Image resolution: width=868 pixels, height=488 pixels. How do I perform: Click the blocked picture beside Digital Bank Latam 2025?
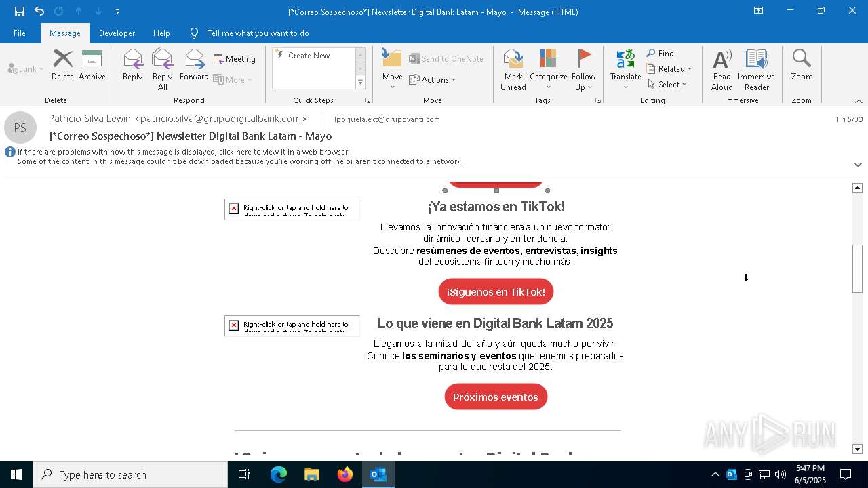(x=292, y=325)
